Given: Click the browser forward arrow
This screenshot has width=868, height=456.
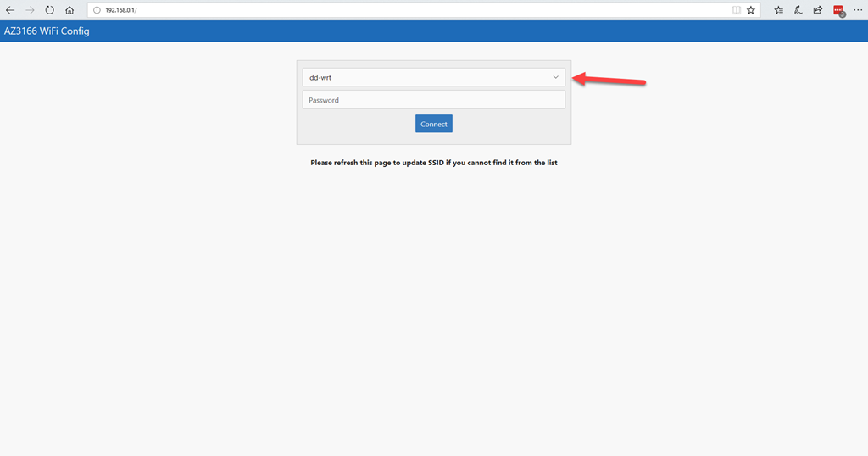Looking at the screenshot, I should [30, 10].
